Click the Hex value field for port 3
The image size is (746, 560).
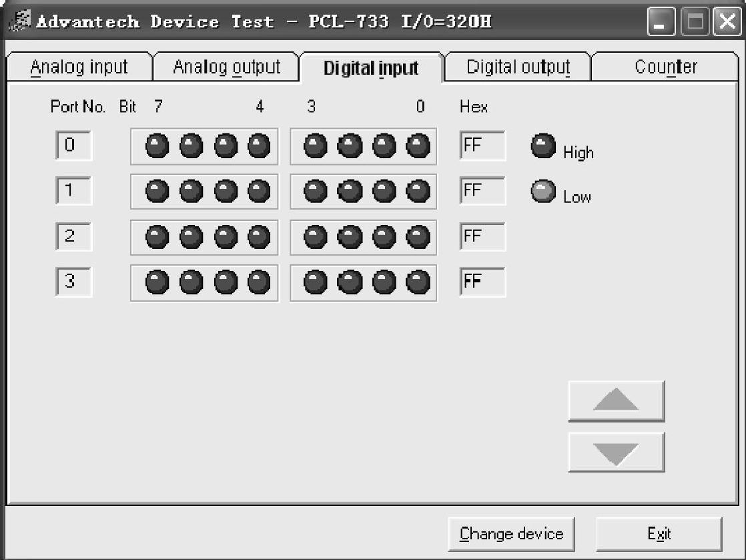[482, 282]
